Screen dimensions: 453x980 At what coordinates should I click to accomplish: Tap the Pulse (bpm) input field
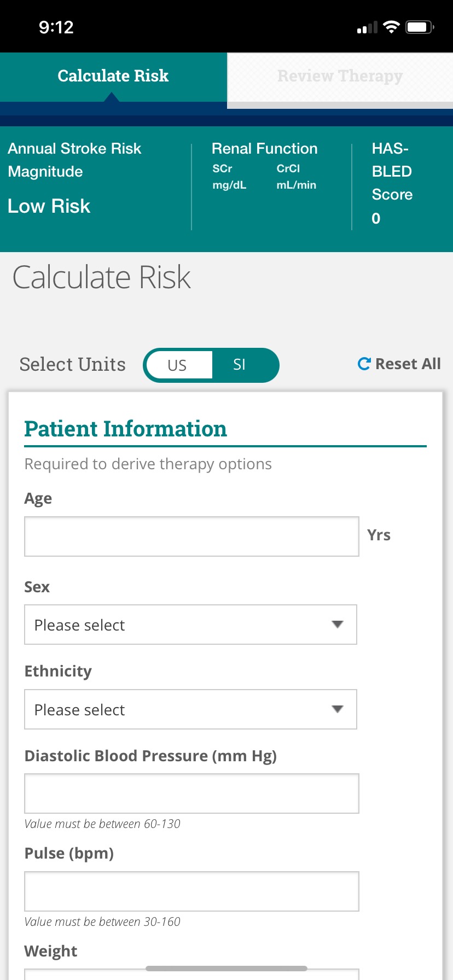(x=191, y=891)
